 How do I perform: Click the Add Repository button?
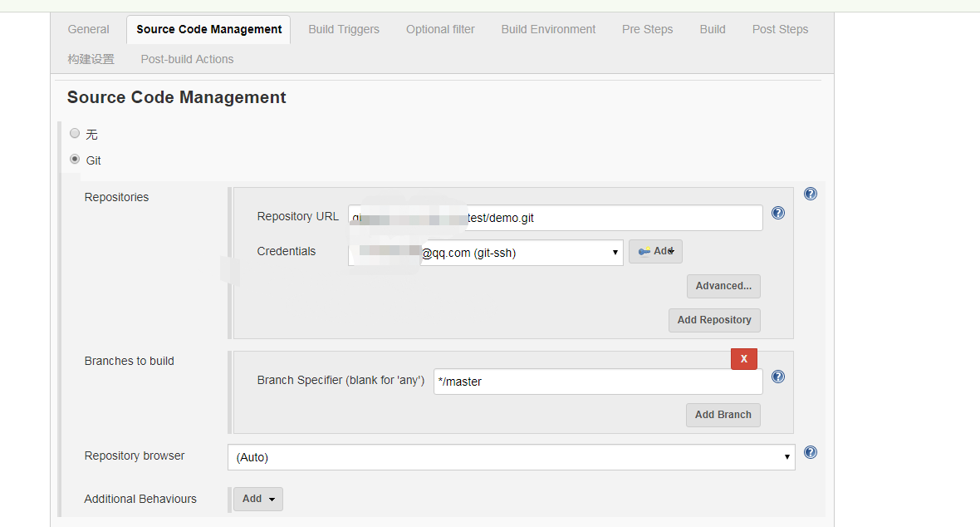click(x=714, y=320)
